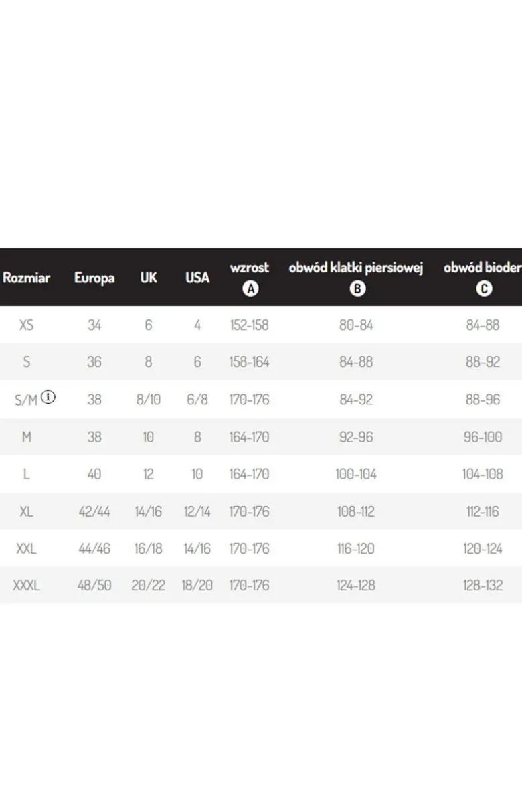Image resolution: width=522 pixels, height=812 pixels.
Task: Select the Rozmiar column header
Action: tap(27, 277)
